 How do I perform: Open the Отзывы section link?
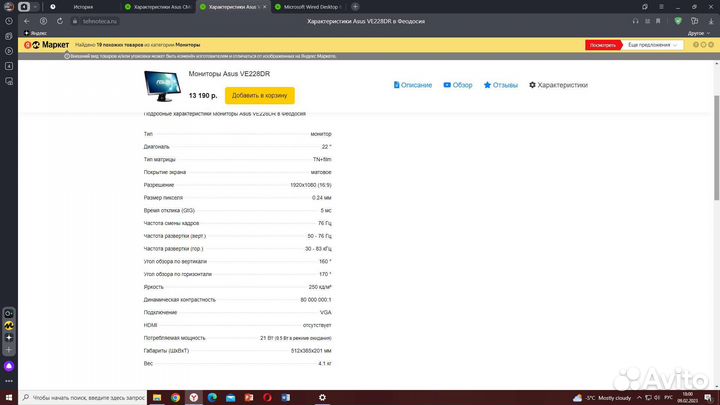coord(501,85)
